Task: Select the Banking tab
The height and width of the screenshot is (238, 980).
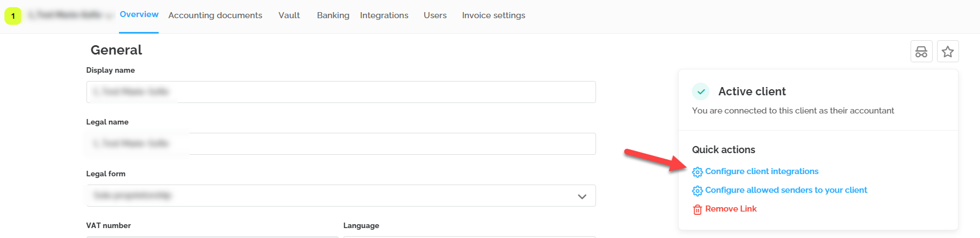Action: [333, 15]
